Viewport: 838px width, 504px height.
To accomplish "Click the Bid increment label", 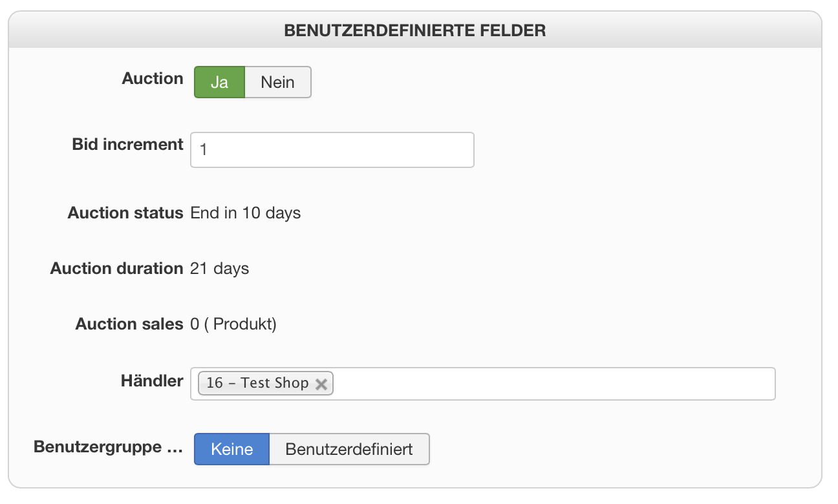I will [127, 144].
